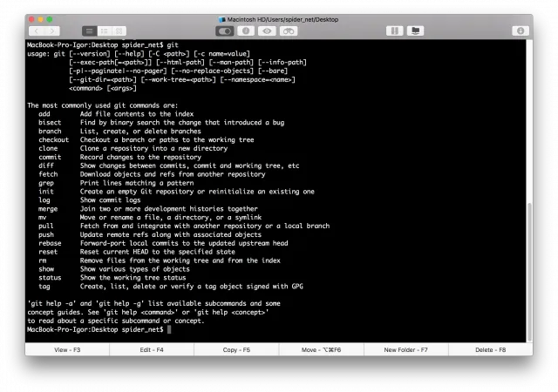This screenshot has height=392, width=558.
Task: Go back with the left arrow button
Action: (x=37, y=31)
